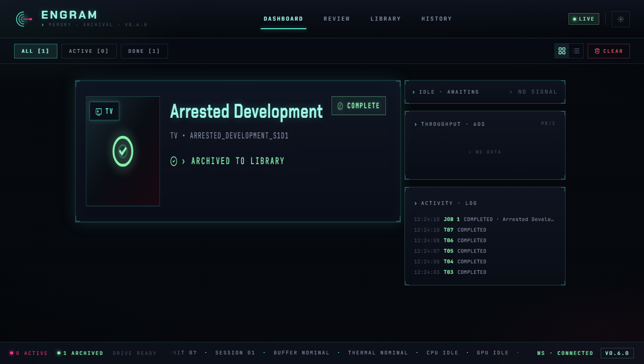Click the 0 ACTIVE status bar indicator
The width and height of the screenshot is (644, 364).
[29, 353]
